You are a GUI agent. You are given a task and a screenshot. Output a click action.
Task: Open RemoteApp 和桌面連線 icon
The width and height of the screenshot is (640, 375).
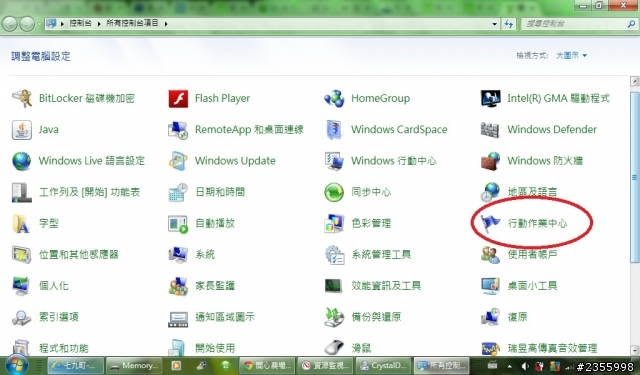coord(178,130)
